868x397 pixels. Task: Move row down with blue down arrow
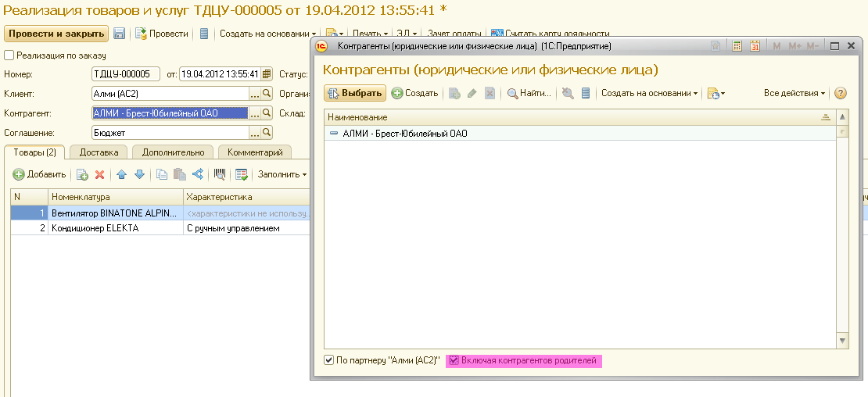[139, 174]
